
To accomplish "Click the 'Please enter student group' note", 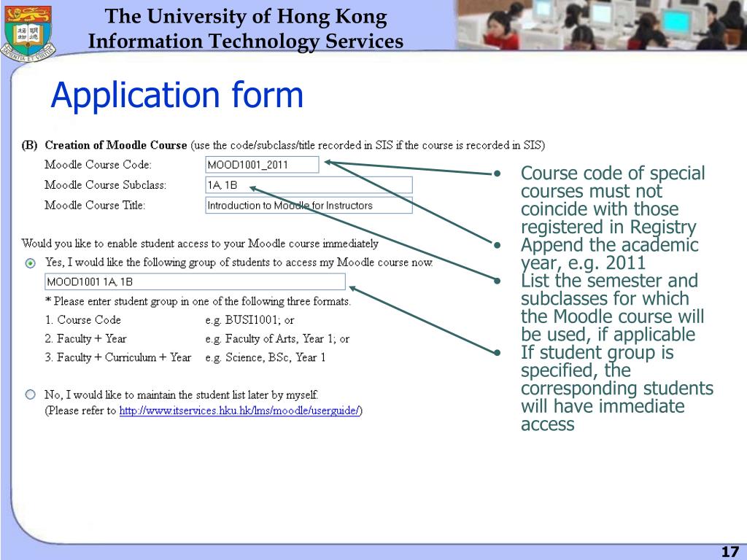I will (x=198, y=301).
